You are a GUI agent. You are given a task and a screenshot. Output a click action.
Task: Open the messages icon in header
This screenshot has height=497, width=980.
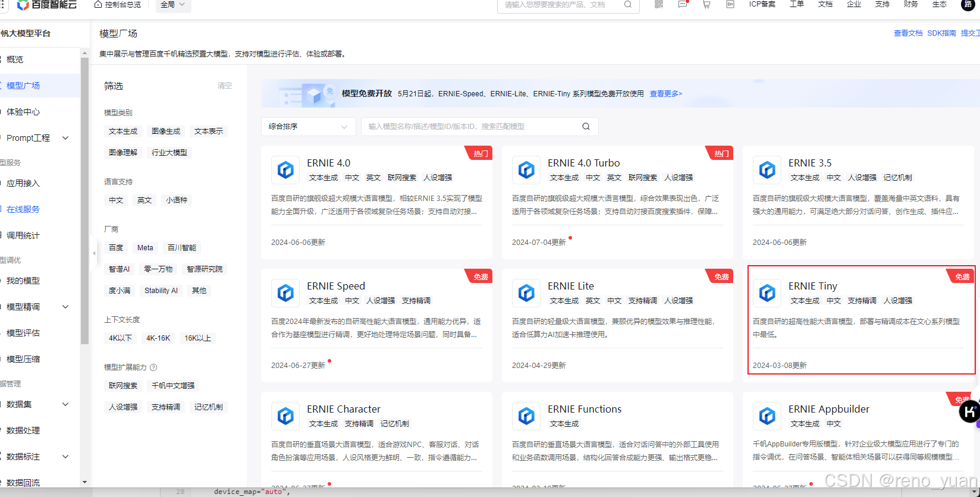pos(683,4)
